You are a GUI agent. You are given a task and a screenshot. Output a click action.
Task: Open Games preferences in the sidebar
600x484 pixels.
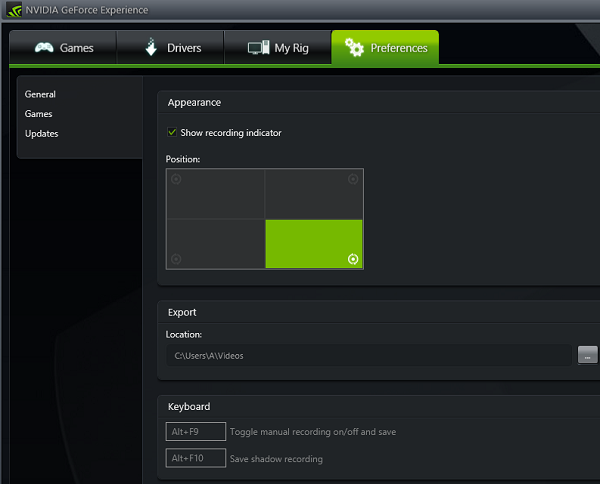tap(39, 114)
